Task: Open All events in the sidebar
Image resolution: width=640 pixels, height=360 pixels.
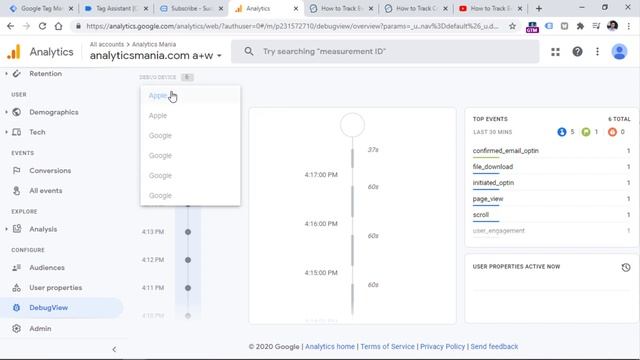Action: coord(45,191)
